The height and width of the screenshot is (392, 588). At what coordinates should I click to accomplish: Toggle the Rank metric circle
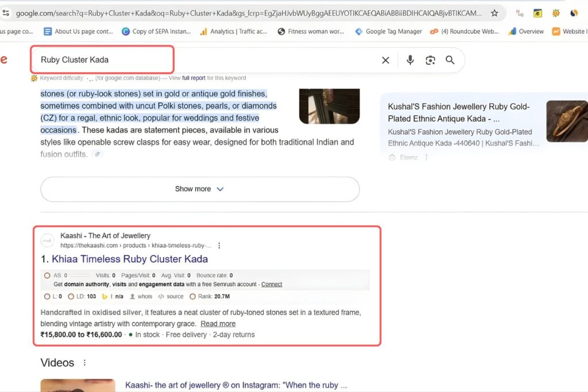(194, 296)
